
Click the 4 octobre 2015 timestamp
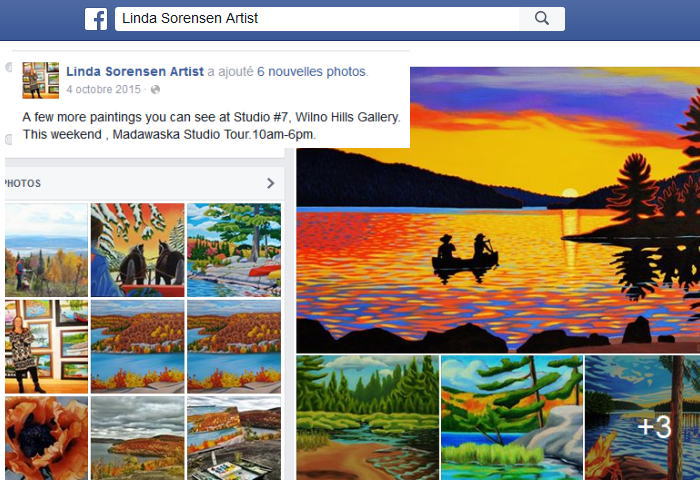tap(104, 89)
